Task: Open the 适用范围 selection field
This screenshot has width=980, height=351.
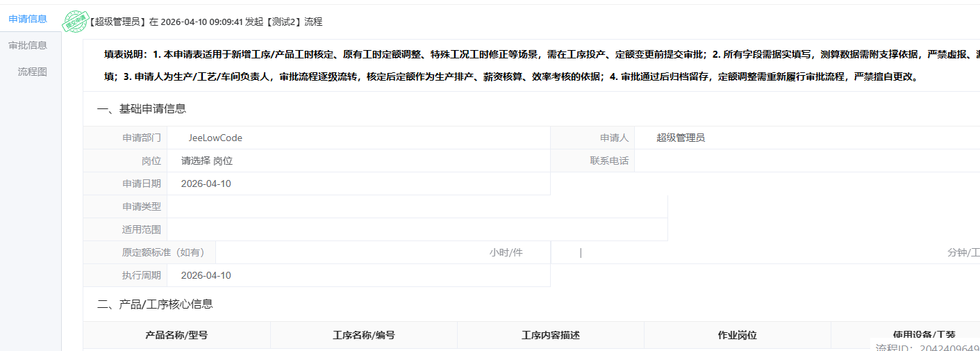Action: tap(417, 229)
